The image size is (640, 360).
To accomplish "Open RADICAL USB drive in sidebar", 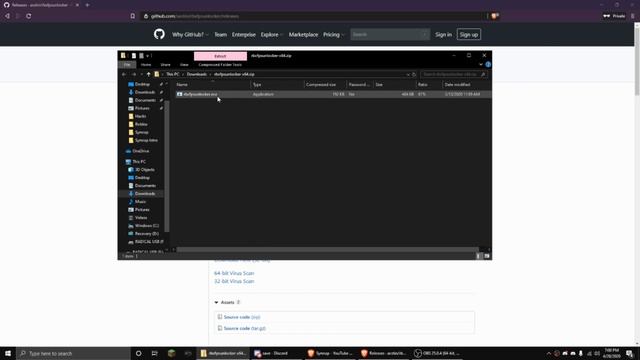I will [x=149, y=242].
